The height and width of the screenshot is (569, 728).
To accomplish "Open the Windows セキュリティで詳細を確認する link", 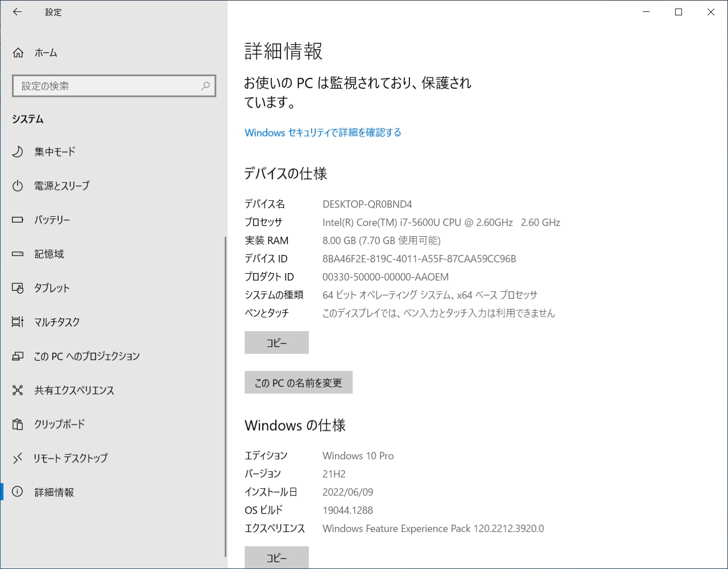I will coord(322,133).
